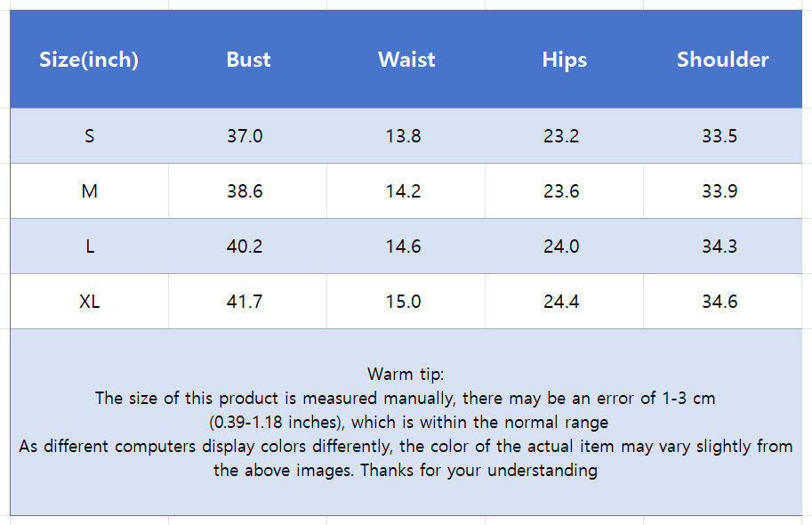Select waist value 14.2 cell
The width and height of the screenshot is (812, 525).
(403, 191)
